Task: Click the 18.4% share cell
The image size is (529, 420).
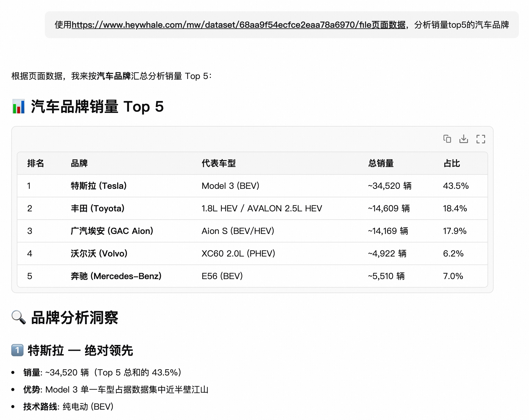Action: pyautogui.click(x=455, y=208)
